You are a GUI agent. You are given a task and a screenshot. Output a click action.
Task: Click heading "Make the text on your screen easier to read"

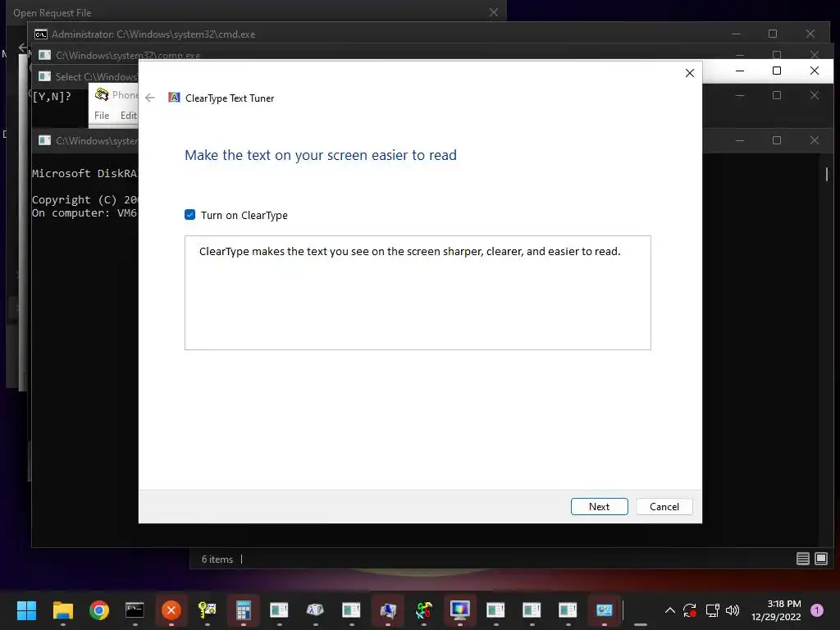321,155
